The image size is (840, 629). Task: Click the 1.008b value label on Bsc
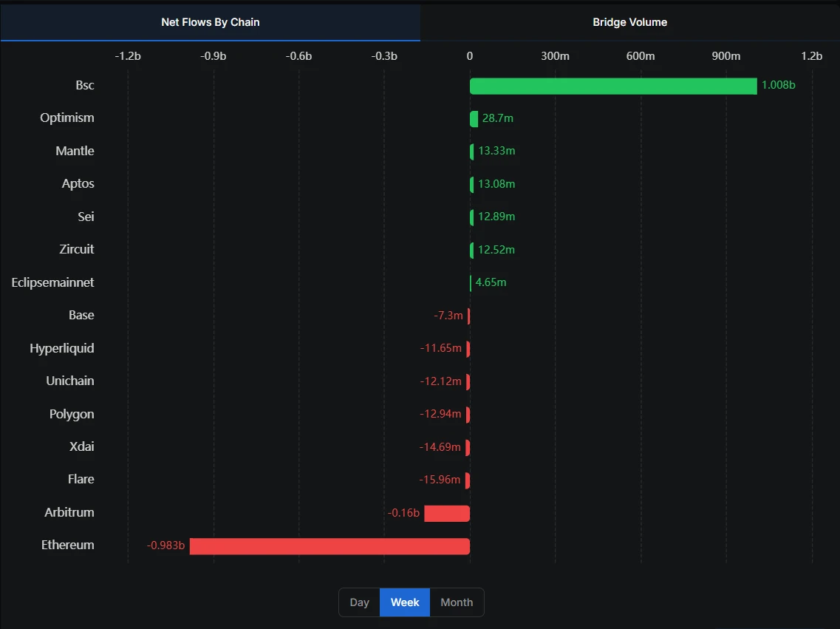(778, 85)
